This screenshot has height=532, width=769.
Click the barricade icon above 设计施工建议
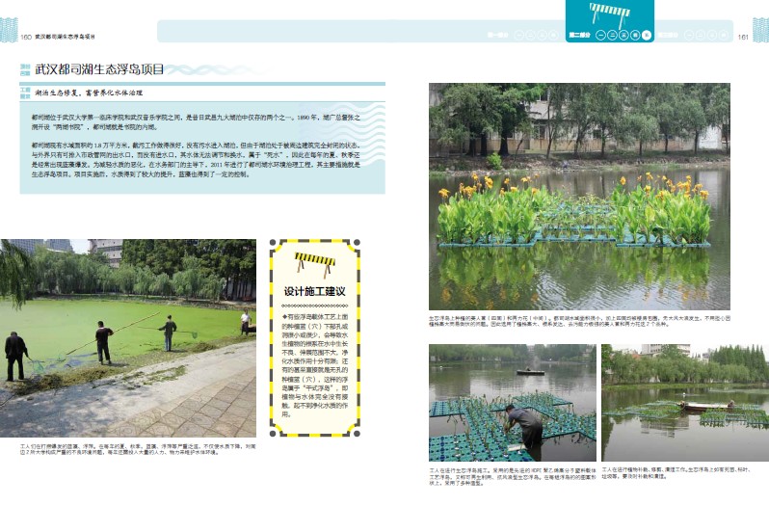(x=314, y=261)
